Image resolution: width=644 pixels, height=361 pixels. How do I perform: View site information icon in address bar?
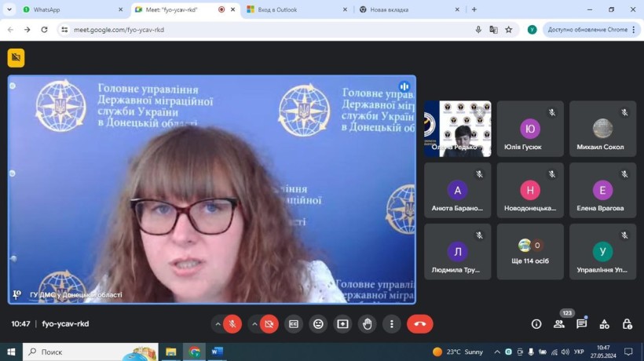[64, 30]
